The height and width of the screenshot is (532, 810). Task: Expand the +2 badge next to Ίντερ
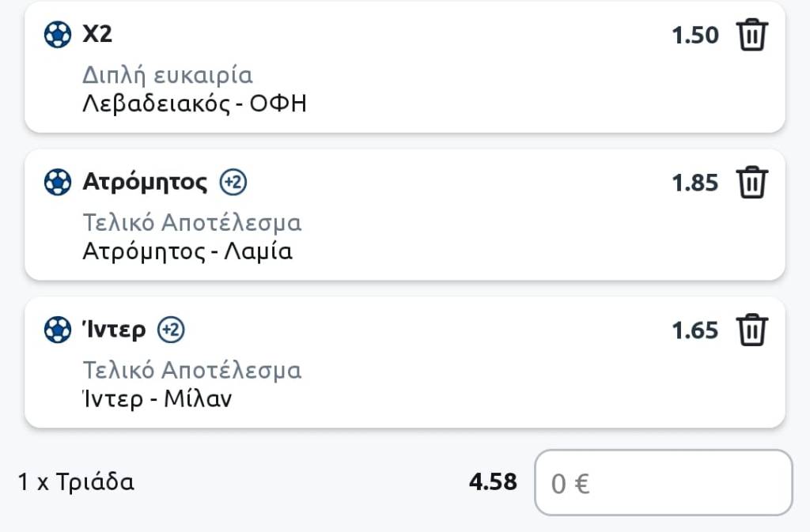[171, 330]
